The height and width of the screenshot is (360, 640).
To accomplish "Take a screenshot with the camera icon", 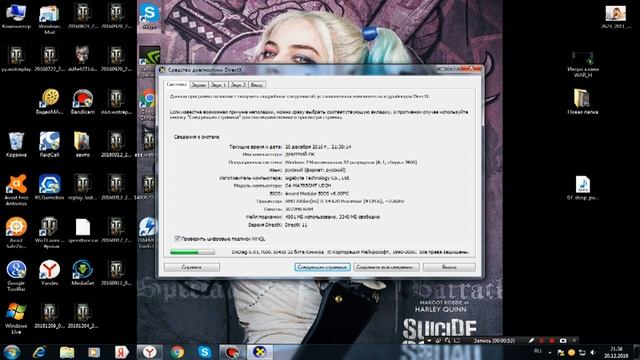I will [563, 340].
